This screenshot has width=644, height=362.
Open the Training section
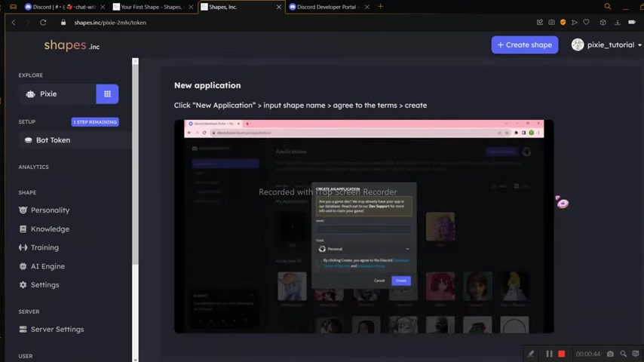pyautogui.click(x=44, y=247)
